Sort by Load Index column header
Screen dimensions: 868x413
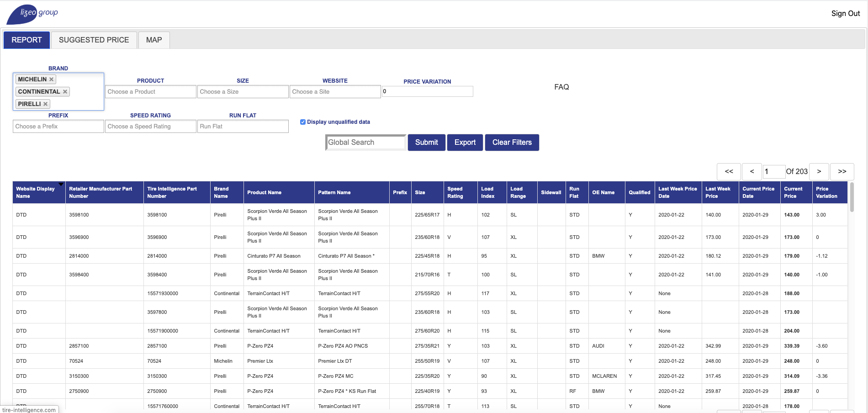click(x=492, y=193)
